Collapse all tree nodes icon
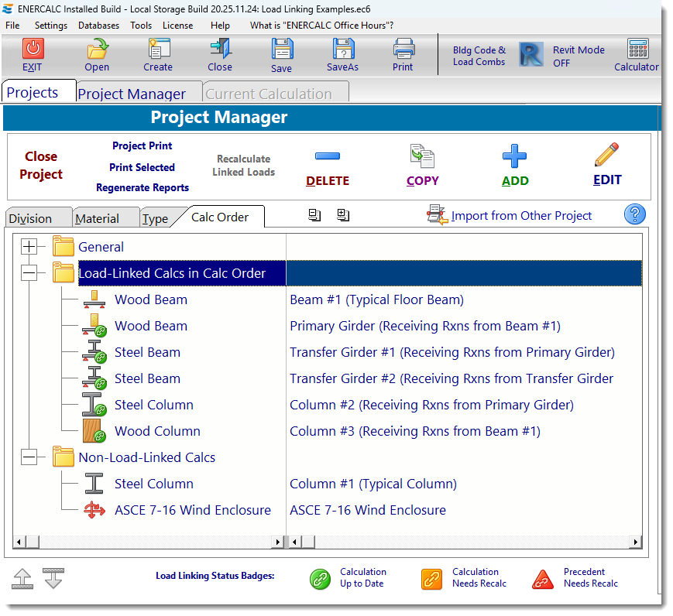673x616 pixels. point(314,215)
